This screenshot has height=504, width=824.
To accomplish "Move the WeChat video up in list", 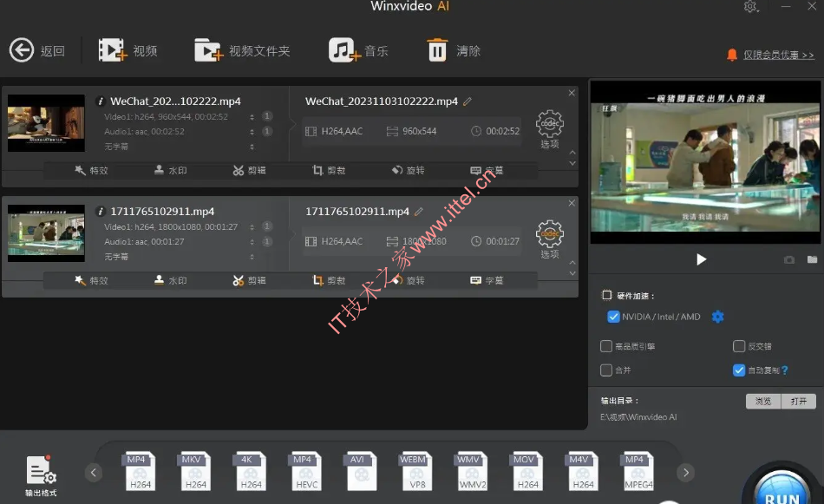I will pos(572,153).
